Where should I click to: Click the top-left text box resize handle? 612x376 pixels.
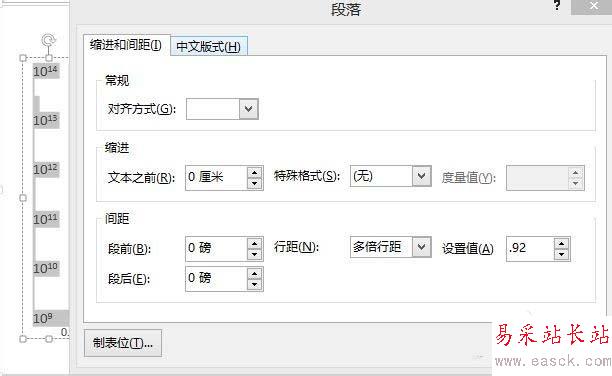click(23, 58)
